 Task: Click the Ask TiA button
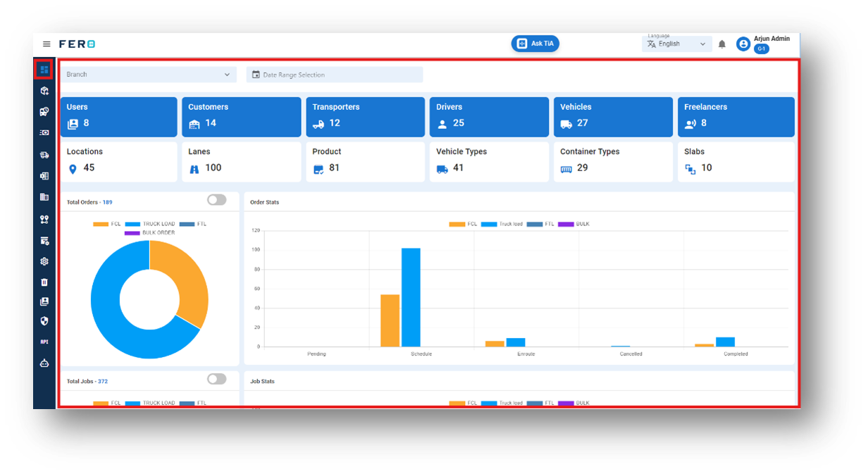click(535, 44)
